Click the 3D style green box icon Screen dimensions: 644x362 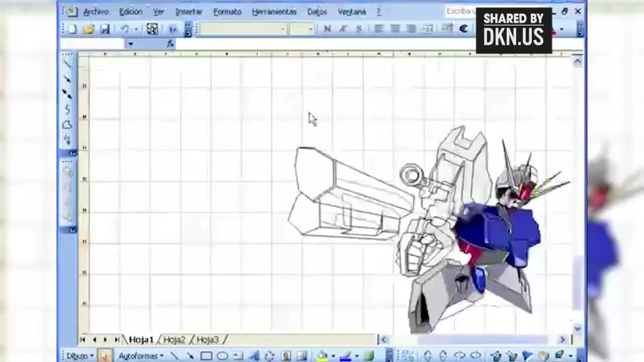(370, 356)
